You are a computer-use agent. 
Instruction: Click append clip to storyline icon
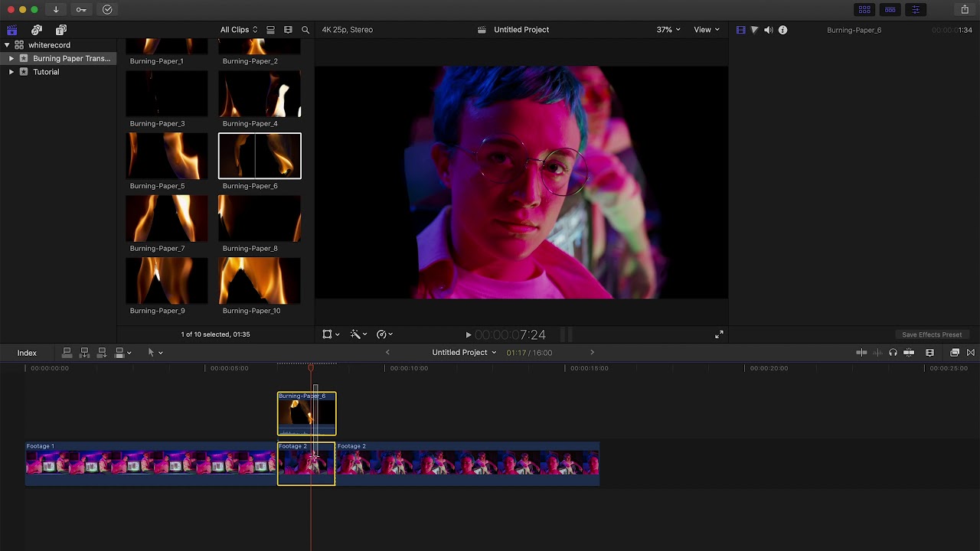point(102,353)
